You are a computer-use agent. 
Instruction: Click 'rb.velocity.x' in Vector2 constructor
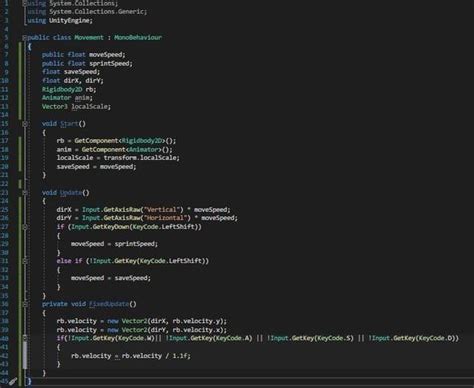pyautogui.click(x=196, y=330)
